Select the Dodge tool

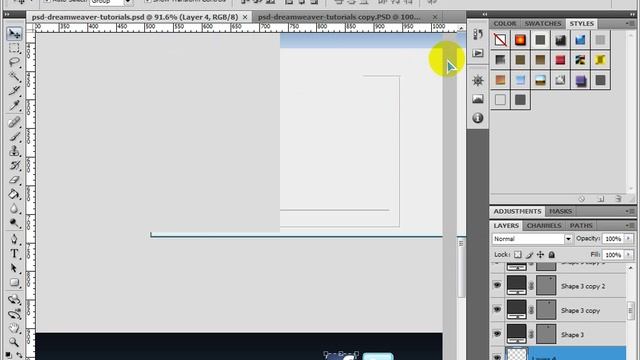[14, 223]
